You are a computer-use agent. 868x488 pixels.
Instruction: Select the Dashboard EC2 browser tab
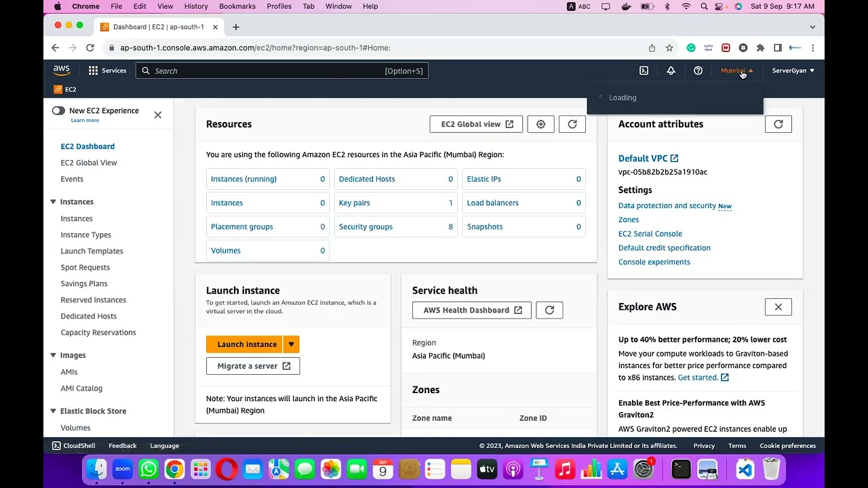159,27
